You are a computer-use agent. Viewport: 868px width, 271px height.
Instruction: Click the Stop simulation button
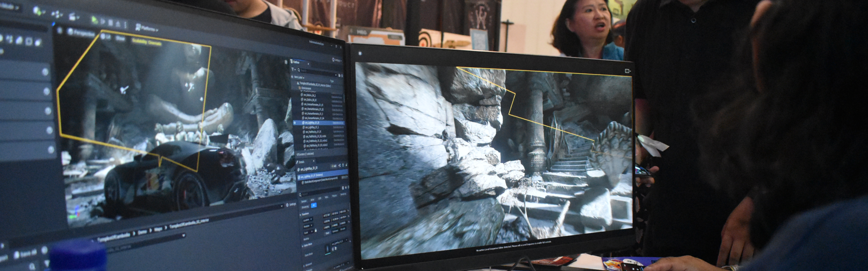click(x=111, y=23)
